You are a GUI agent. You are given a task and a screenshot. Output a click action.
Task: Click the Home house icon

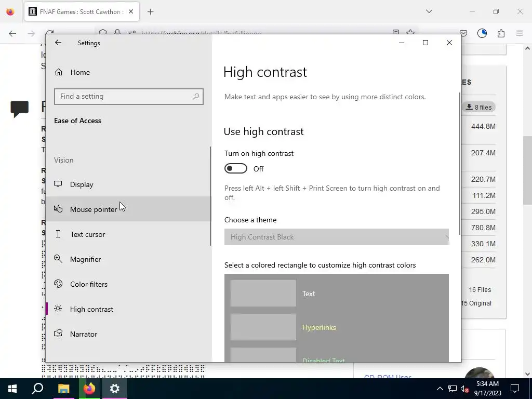pyautogui.click(x=59, y=72)
